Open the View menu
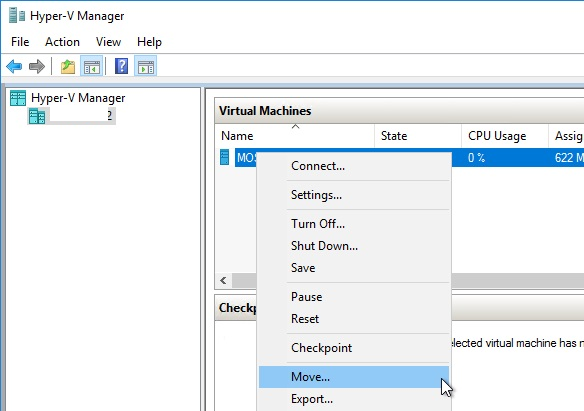Image resolution: width=584 pixels, height=411 pixels. [108, 42]
